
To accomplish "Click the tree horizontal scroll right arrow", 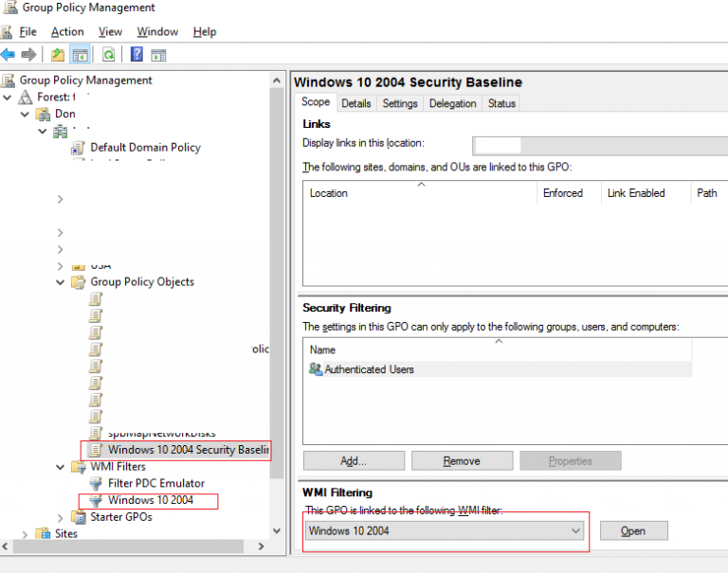I will [262, 546].
